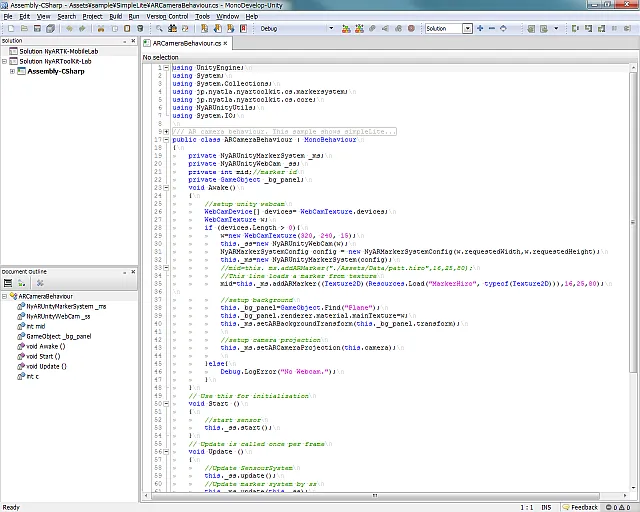The height and width of the screenshot is (512, 640).
Task: Expand the folded comment at line 9
Action: tap(166, 132)
